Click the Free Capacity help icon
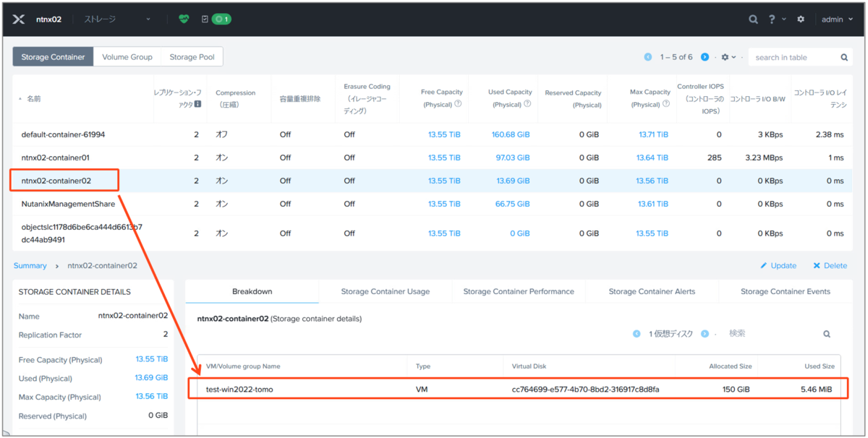868x438 pixels. pos(457,104)
